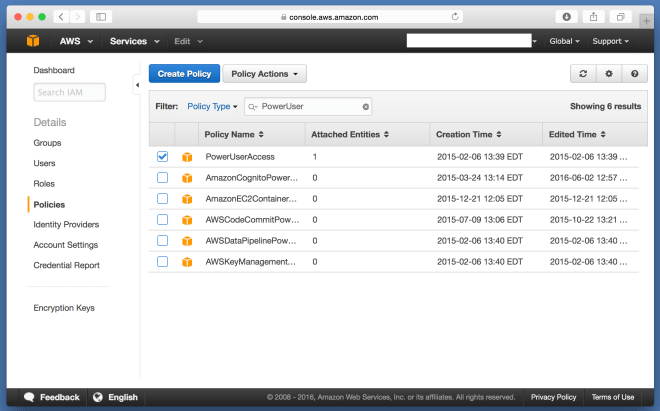The image size is (660, 411).
Task: Go to Roles in the sidebar
Action: [43, 184]
